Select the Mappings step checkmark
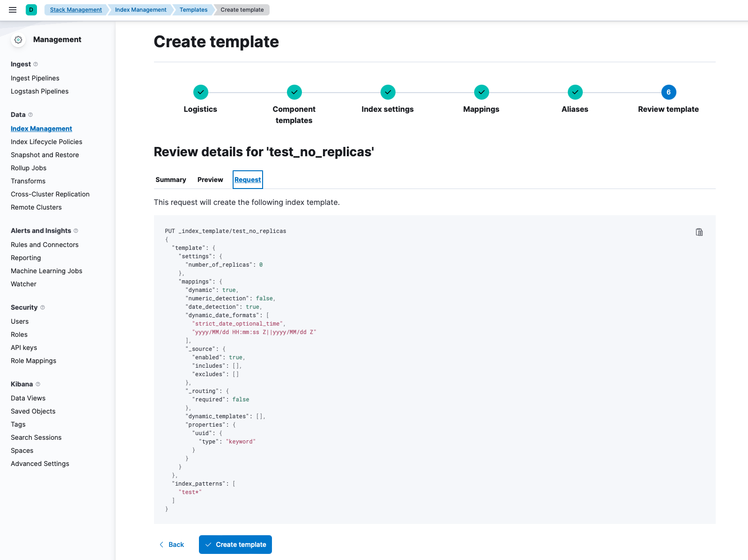Image resolution: width=748 pixels, height=560 pixels. coord(481,92)
